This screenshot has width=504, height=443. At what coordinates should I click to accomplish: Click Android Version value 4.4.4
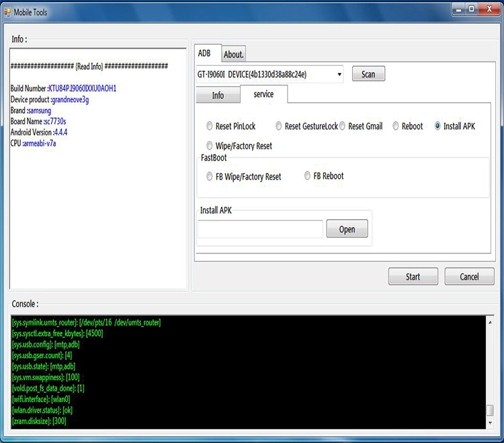[x=60, y=132]
